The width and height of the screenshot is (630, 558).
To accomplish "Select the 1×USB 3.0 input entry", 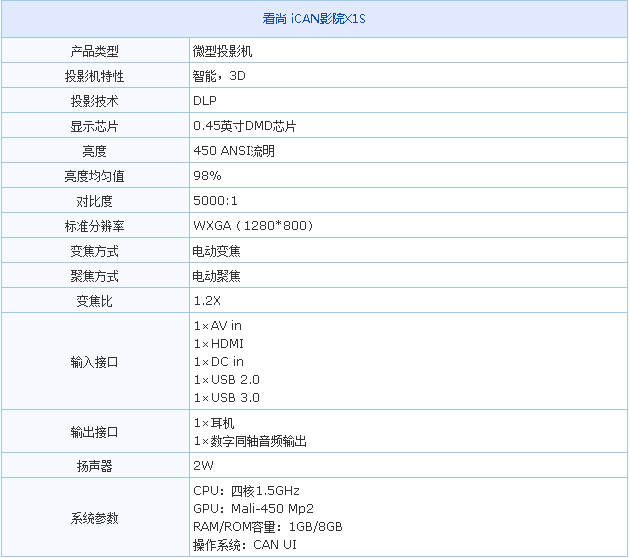I will 226,398.
